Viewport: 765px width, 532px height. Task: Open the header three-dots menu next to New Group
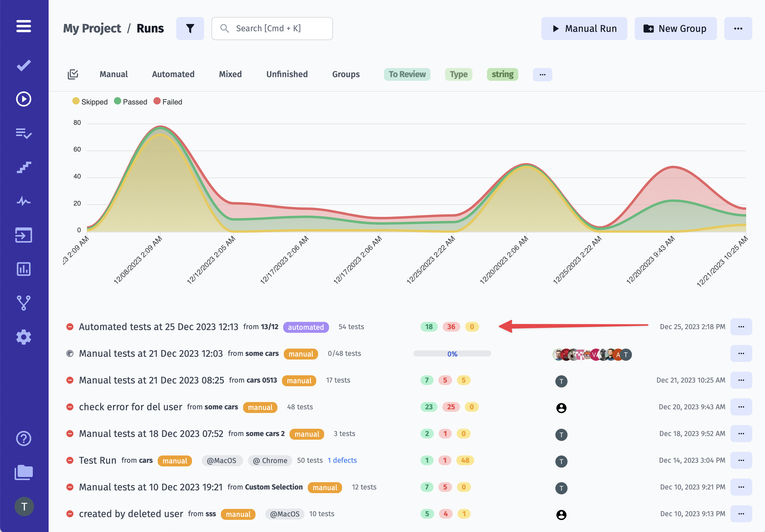click(738, 28)
